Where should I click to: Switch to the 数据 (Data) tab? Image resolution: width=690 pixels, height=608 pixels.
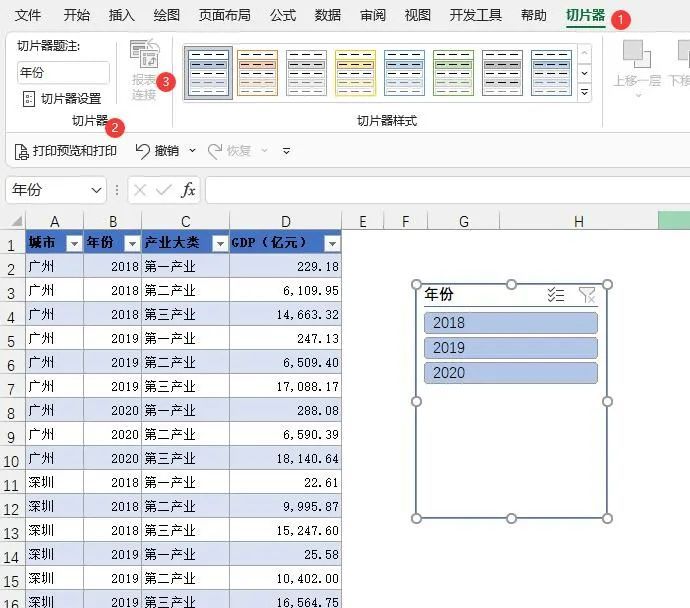click(327, 15)
